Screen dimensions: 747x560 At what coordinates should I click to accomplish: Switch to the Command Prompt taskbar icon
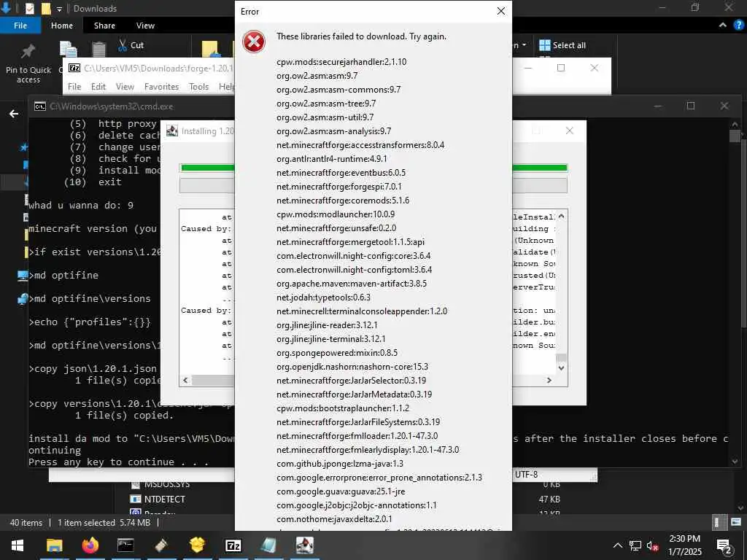[125, 545]
